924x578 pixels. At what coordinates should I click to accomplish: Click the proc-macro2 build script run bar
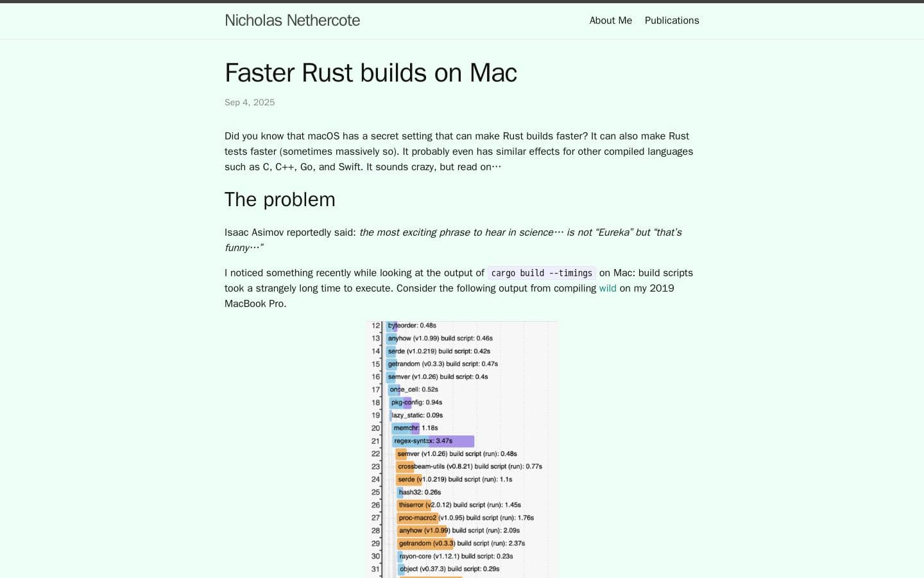click(x=418, y=518)
